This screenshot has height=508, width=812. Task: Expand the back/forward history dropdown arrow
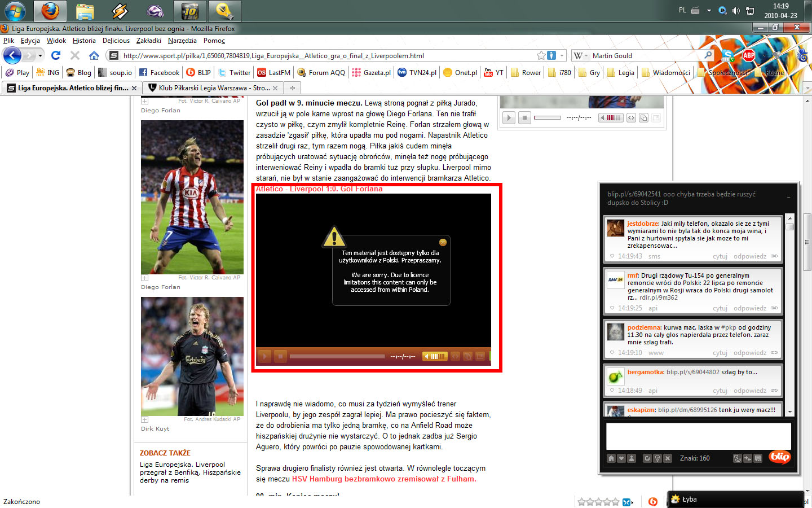pyautogui.click(x=40, y=55)
